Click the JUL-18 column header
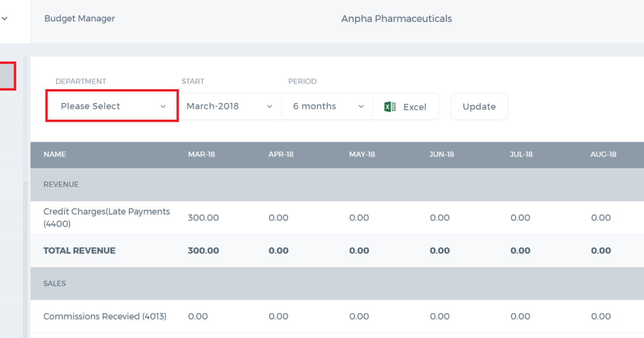Screen dimensions: 644x338 tap(521, 155)
